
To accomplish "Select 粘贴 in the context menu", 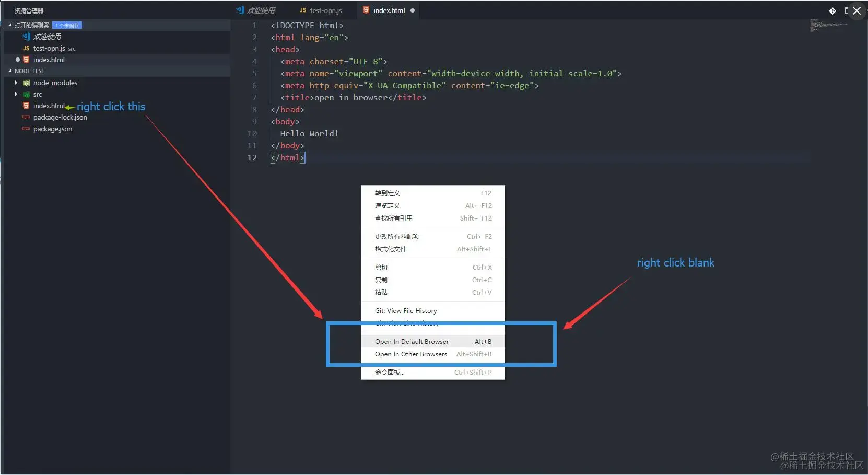I will click(433, 292).
